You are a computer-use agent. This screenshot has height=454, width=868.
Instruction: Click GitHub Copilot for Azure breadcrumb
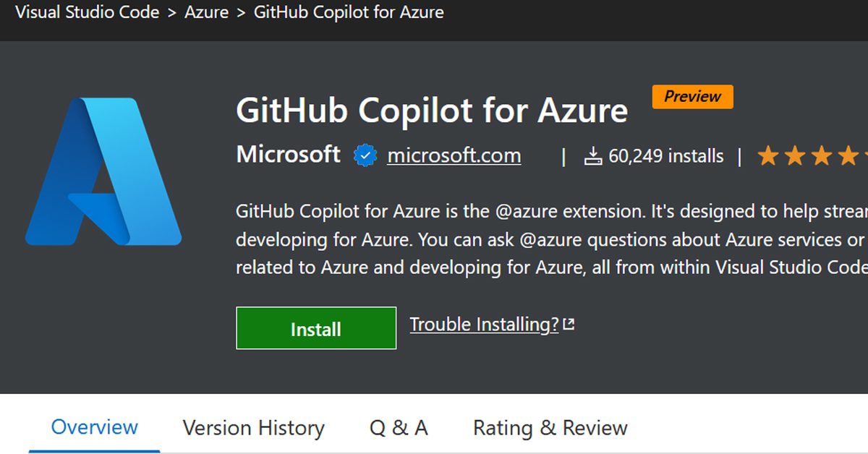[349, 12]
